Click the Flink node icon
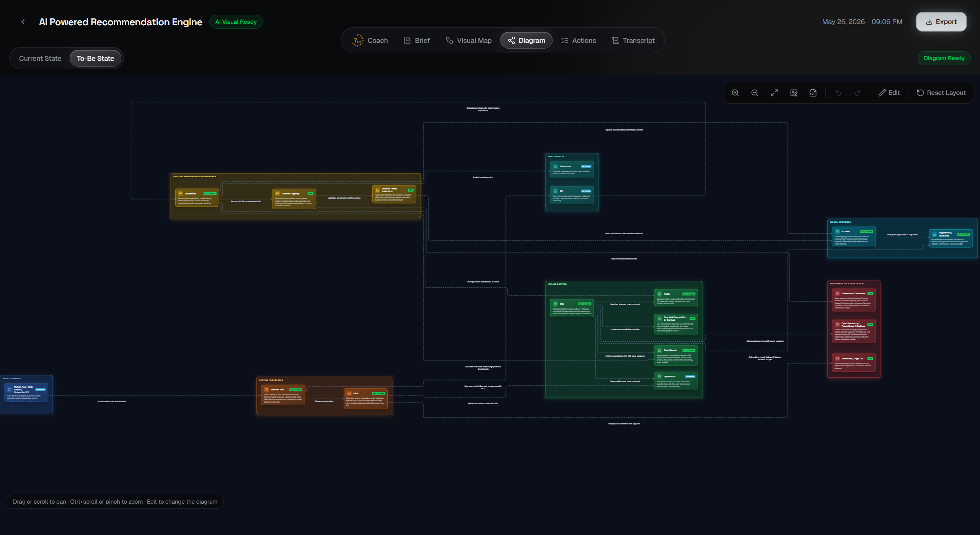The width and height of the screenshot is (980, 535). pyautogui.click(x=349, y=393)
